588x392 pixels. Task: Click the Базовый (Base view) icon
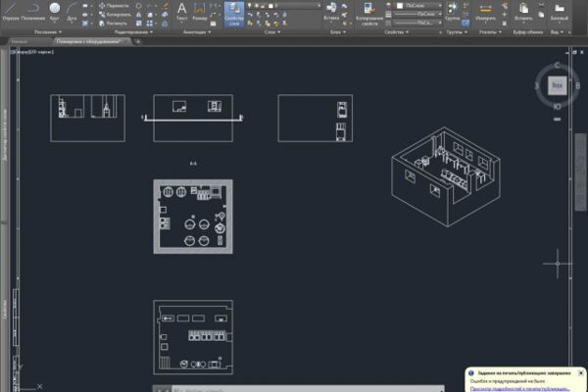click(x=560, y=11)
